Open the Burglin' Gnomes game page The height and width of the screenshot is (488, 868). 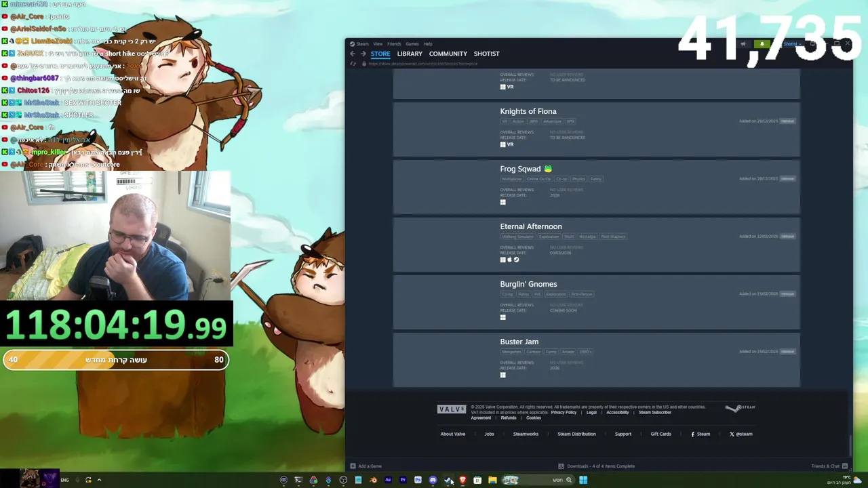click(528, 284)
